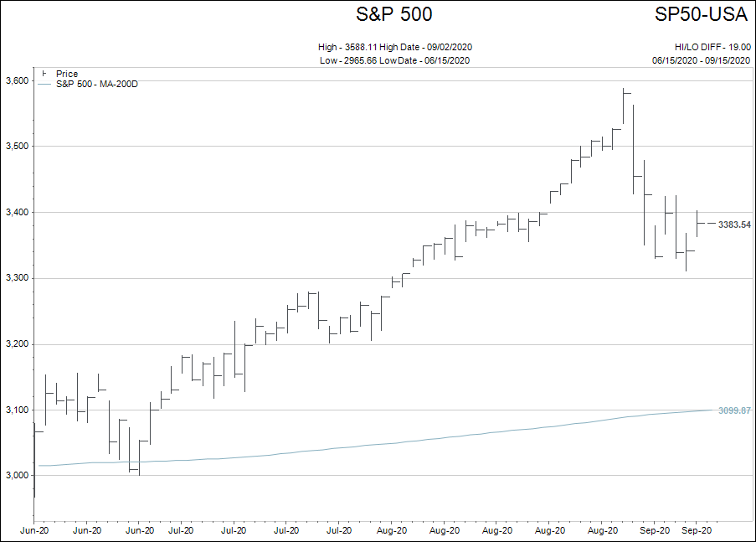The height and width of the screenshot is (542, 756).
Task: Click the 3,300 y-axis label
Action: click(17, 278)
